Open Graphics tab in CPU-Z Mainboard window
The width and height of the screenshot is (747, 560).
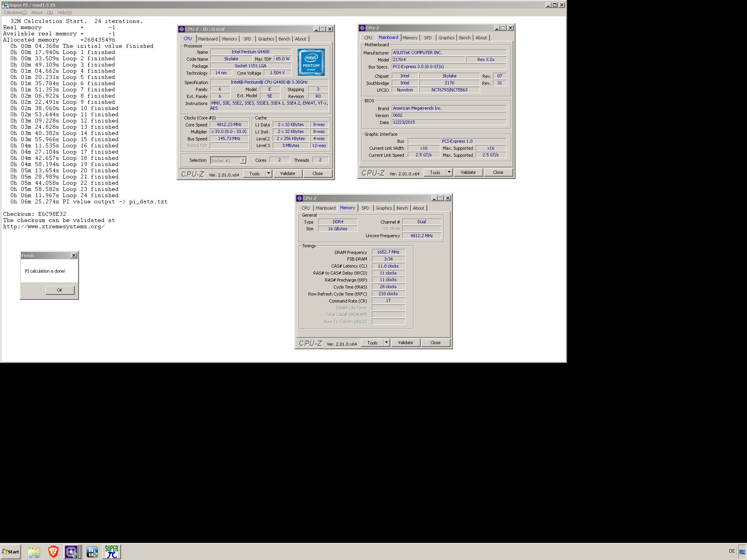point(447,38)
